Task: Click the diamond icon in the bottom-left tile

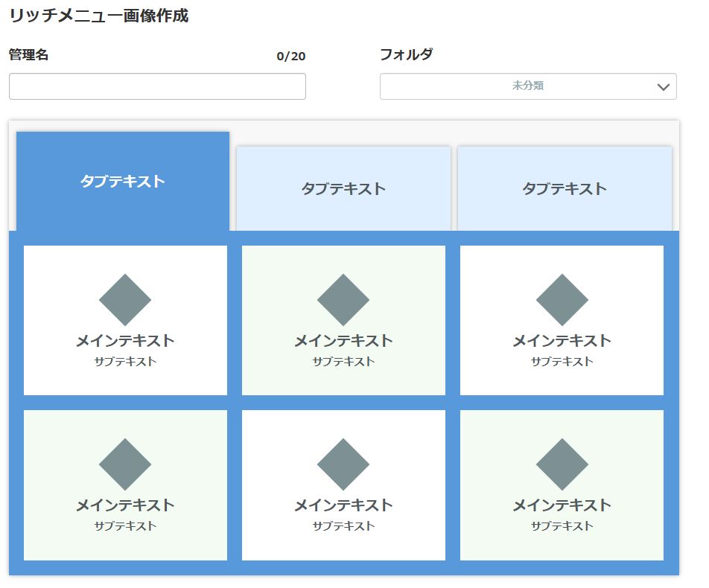Action: [x=125, y=464]
